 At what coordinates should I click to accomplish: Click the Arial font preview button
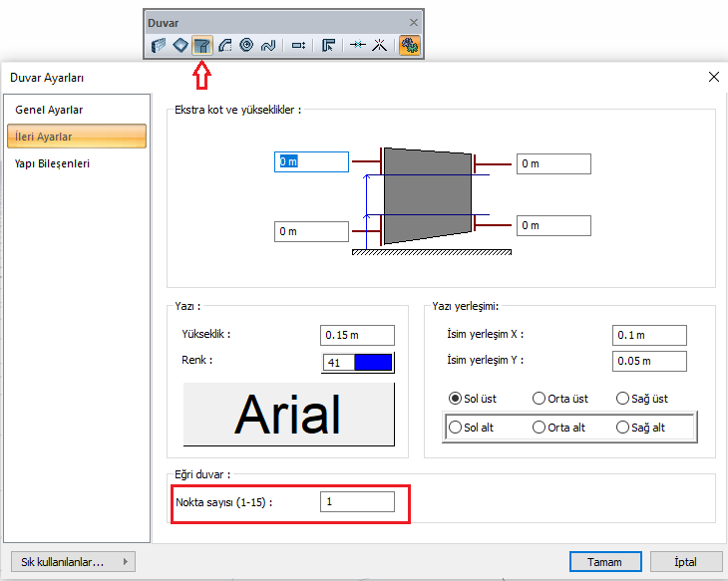click(x=288, y=415)
